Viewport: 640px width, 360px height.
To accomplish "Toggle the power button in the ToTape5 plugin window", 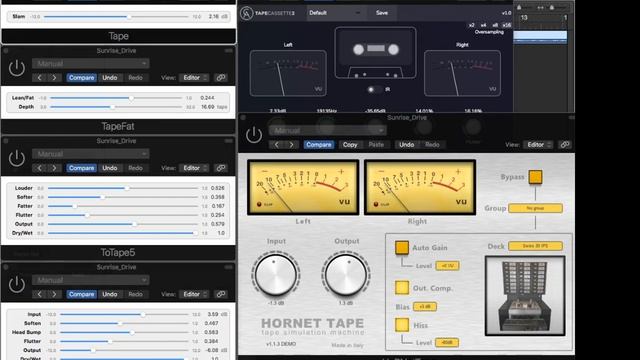I will point(17,284).
